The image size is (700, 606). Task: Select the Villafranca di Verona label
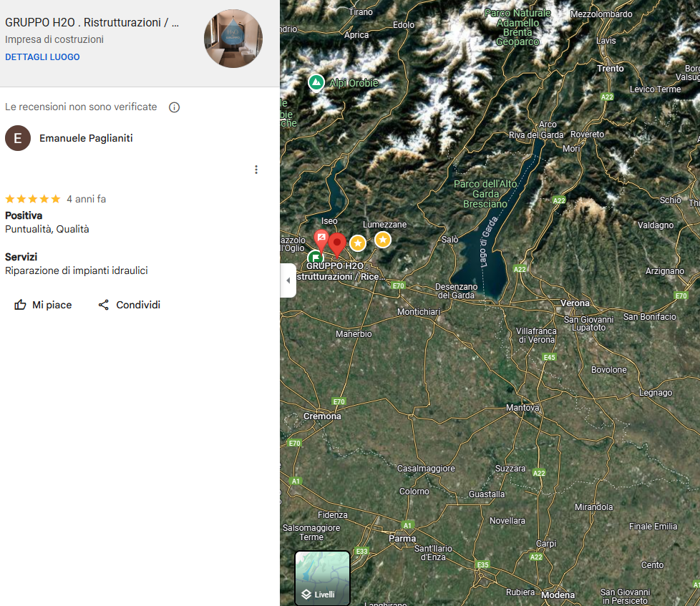point(536,335)
